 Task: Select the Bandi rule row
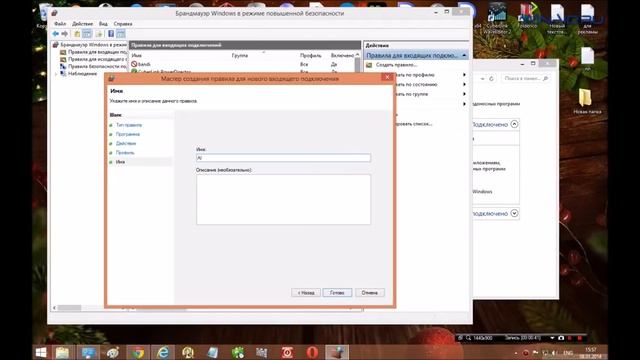click(x=242, y=64)
